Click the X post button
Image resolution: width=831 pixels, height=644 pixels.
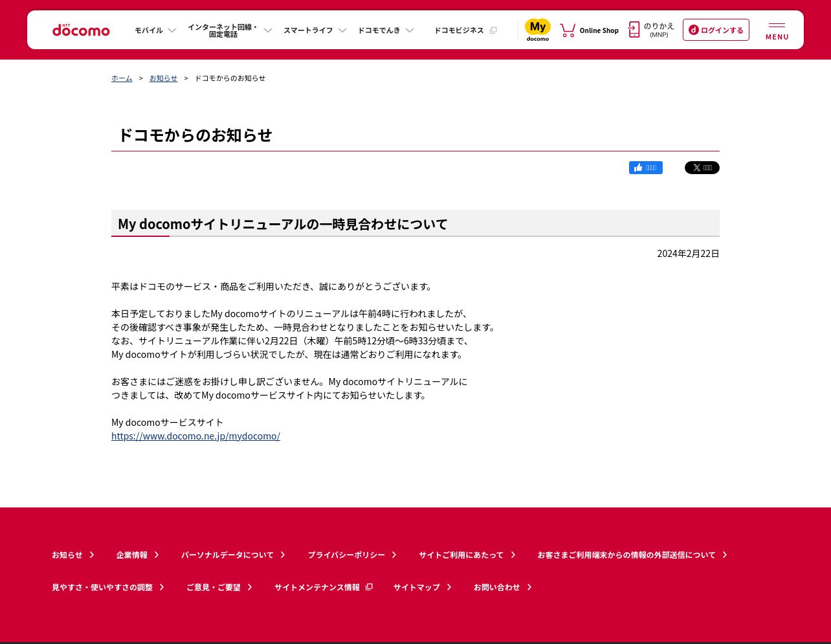[x=702, y=168]
